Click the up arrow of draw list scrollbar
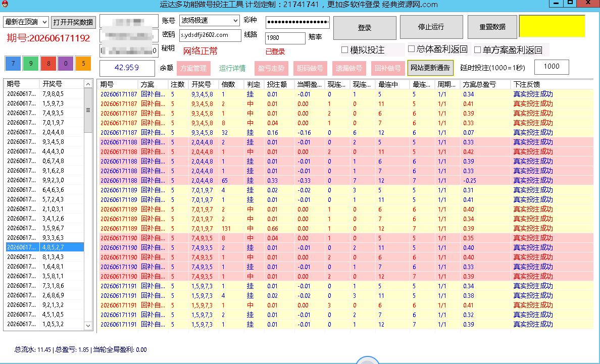600x364 pixels. pos(88,84)
